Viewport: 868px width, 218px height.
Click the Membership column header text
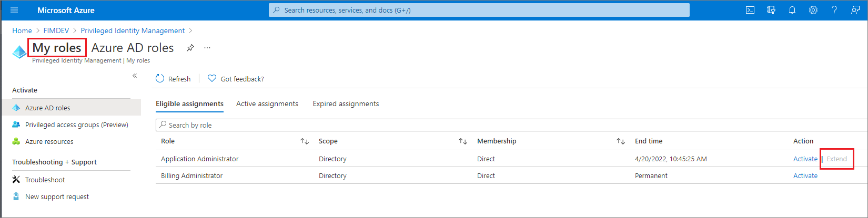pyautogui.click(x=497, y=141)
